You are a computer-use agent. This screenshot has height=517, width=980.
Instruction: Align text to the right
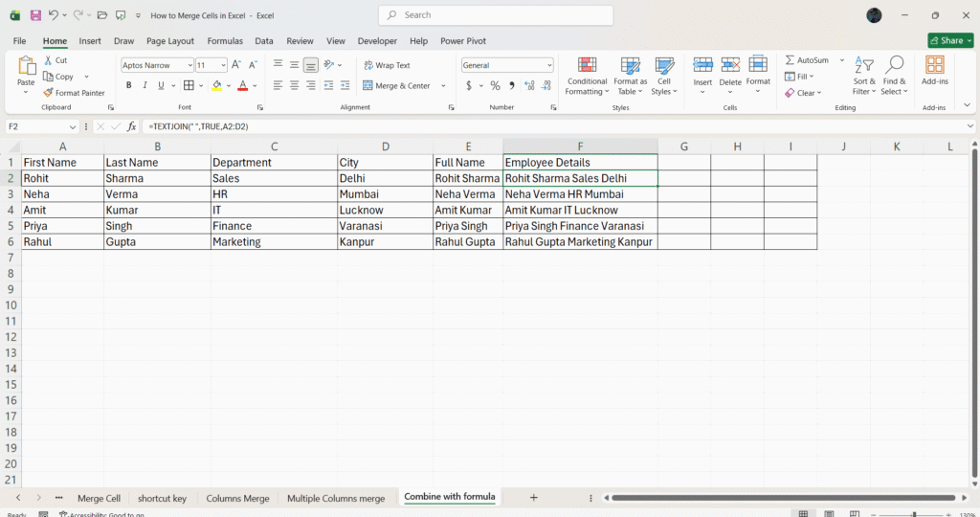coord(311,85)
